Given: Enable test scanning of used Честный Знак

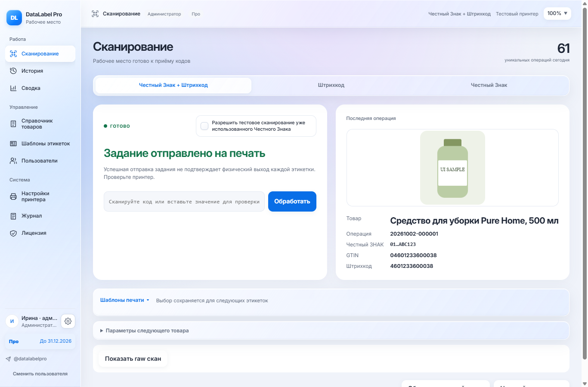Looking at the screenshot, I should [x=204, y=126].
